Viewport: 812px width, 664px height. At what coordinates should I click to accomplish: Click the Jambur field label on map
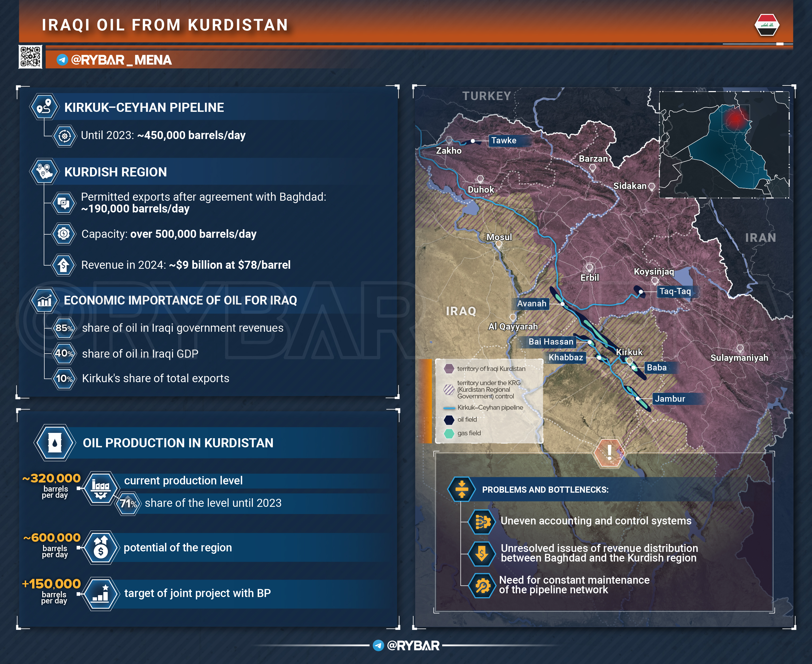670,398
